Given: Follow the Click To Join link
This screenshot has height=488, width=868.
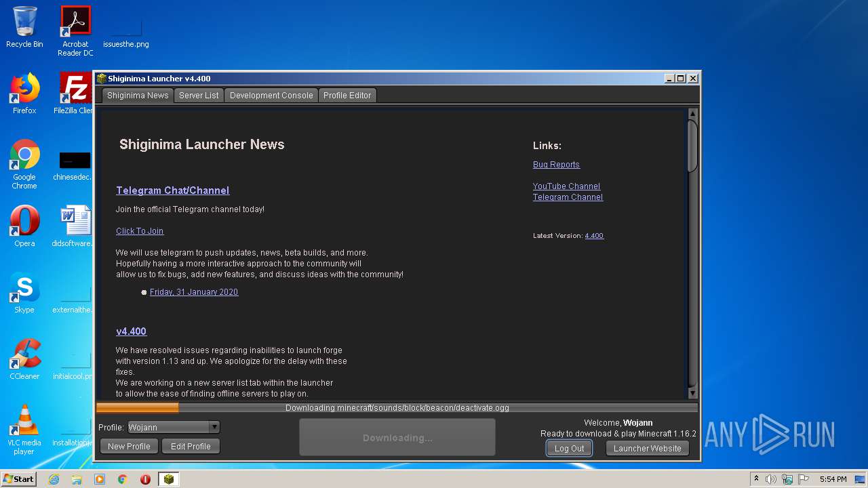Looking at the screenshot, I should click(140, 231).
